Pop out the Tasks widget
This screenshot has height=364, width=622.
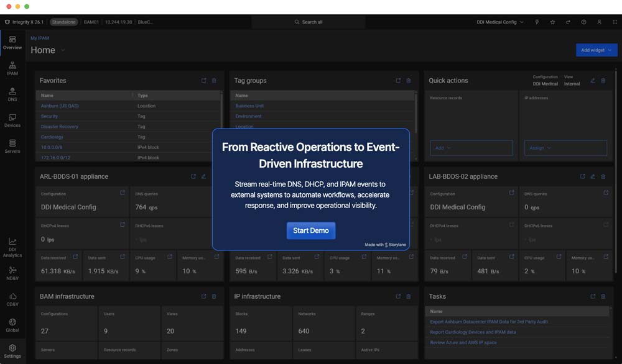point(593,296)
